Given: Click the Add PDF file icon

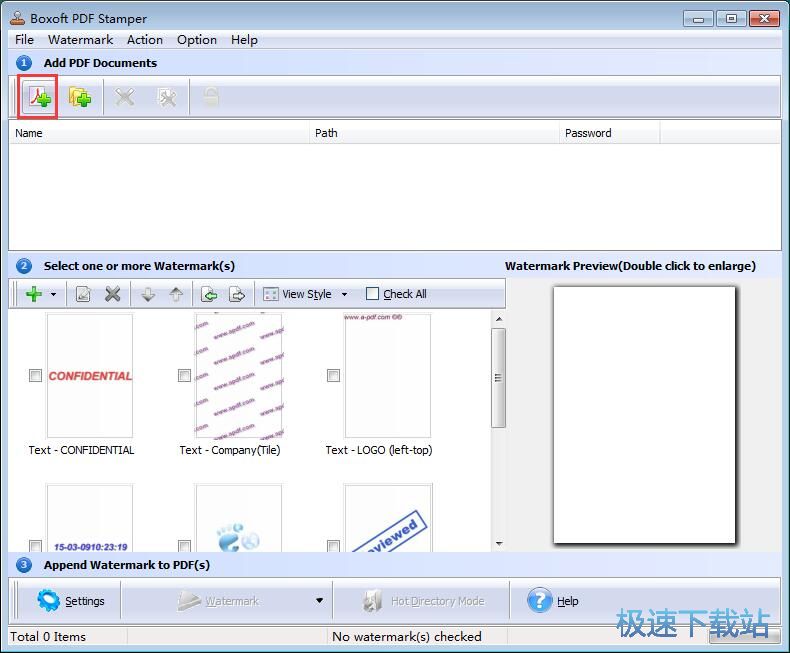Looking at the screenshot, I should tap(38, 98).
